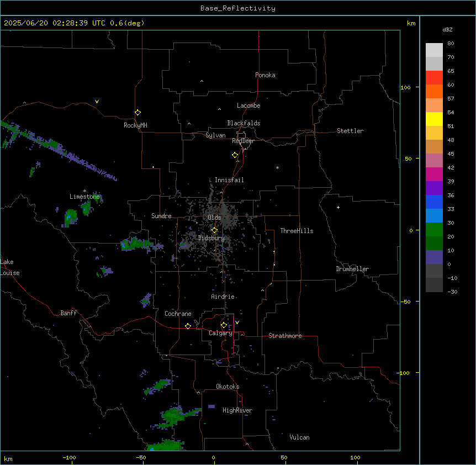The width and height of the screenshot is (476, 465).
Task: Click the Drumheller city label
Action: [x=352, y=269]
